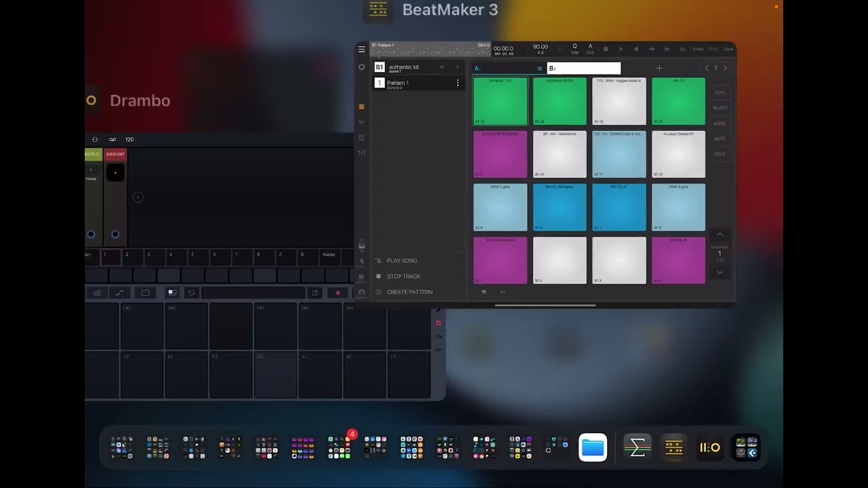Click the refresh-style icon in Drambo toolbar
This screenshot has width=868, height=488.
tap(192, 293)
